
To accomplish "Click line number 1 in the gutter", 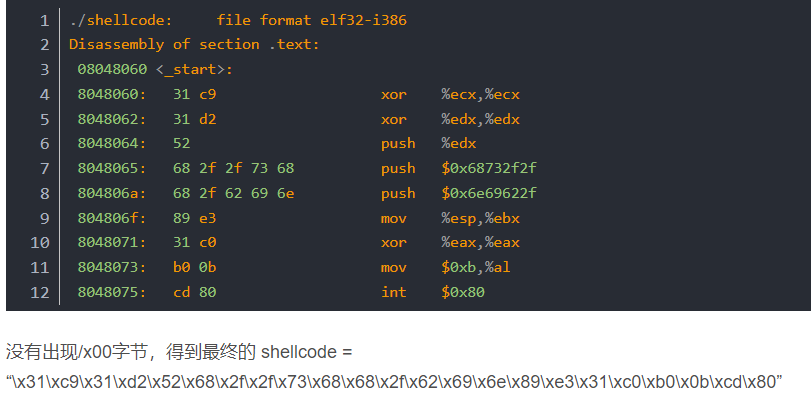I will click(x=44, y=21).
